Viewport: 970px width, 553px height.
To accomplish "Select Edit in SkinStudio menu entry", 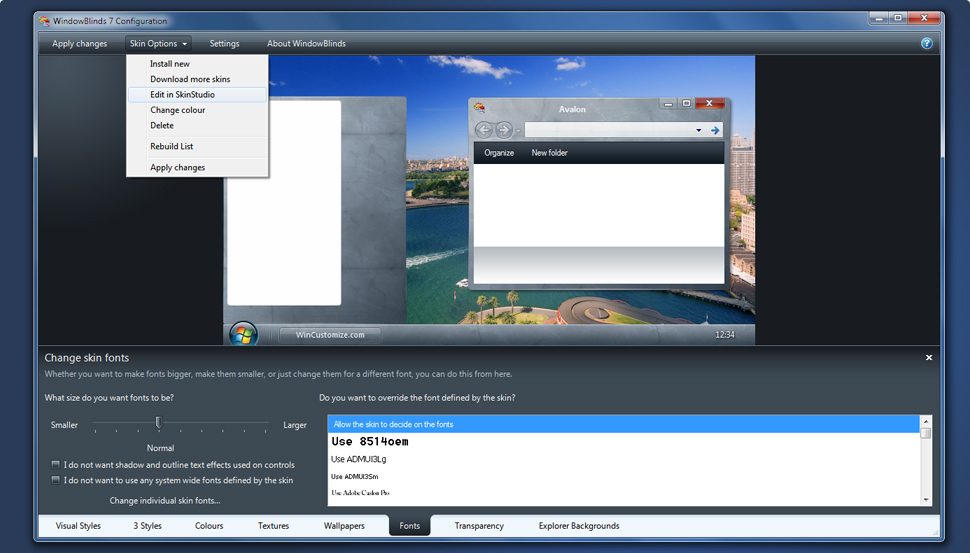I will click(198, 95).
